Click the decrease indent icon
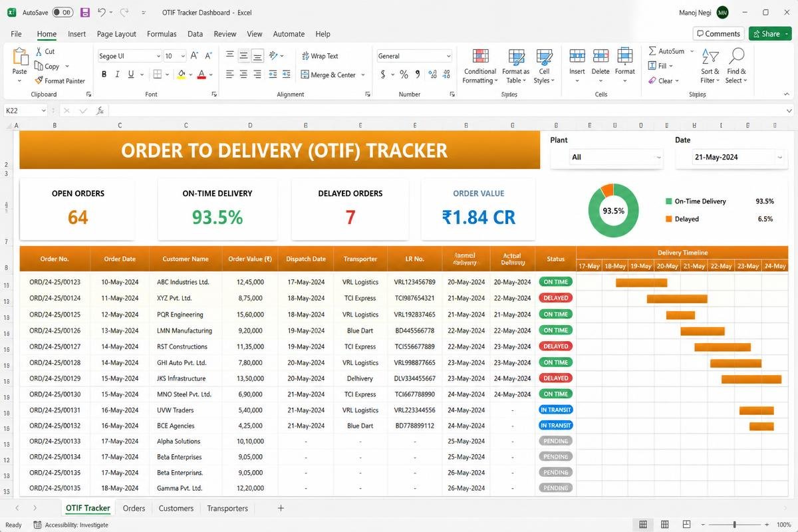This screenshot has height=532, width=798. pos(274,74)
